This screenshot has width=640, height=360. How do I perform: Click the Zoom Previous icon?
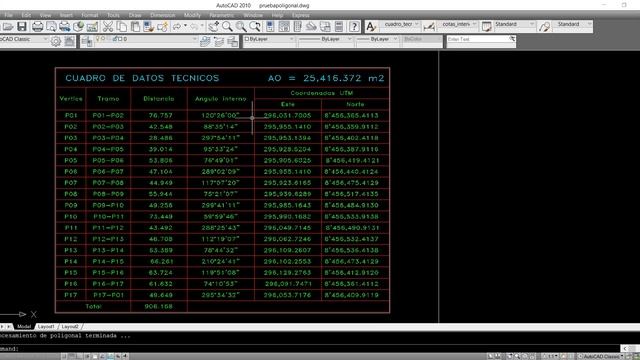(255, 27)
